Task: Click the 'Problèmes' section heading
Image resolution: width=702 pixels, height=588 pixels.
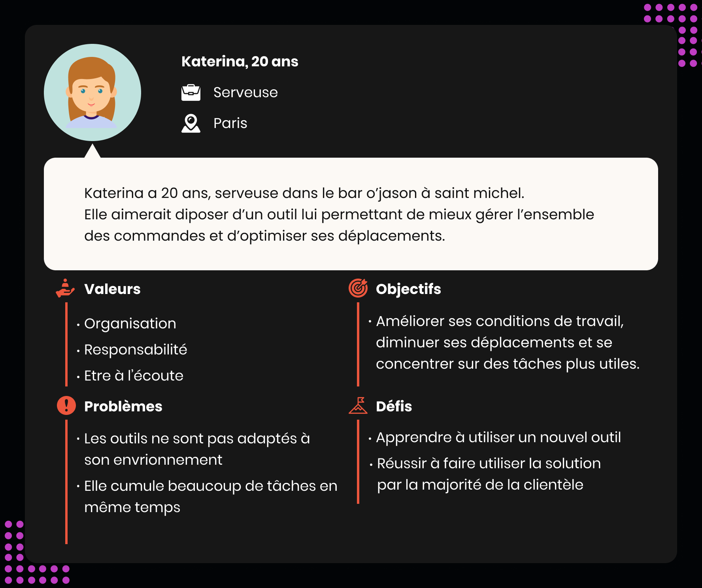Action: click(123, 406)
